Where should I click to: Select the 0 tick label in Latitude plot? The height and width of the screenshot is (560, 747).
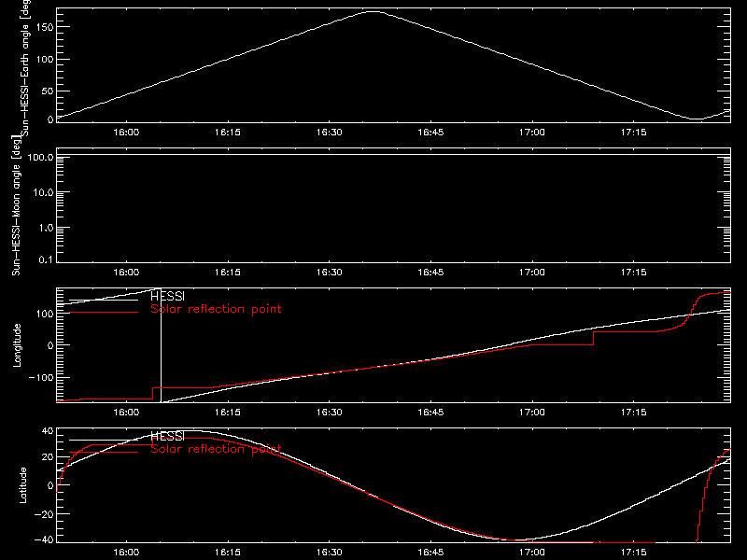(50, 485)
